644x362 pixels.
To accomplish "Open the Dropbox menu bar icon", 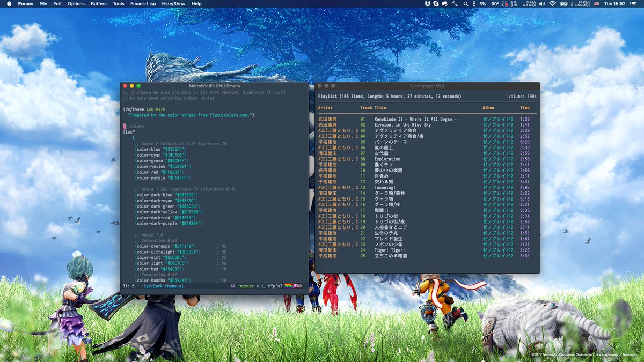I will tap(427, 4).
